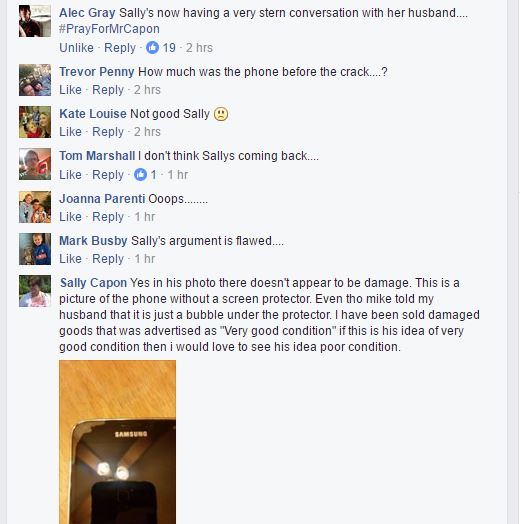The height and width of the screenshot is (524, 520).
Task: Unlike Alec Gray's comment
Action: point(77,48)
